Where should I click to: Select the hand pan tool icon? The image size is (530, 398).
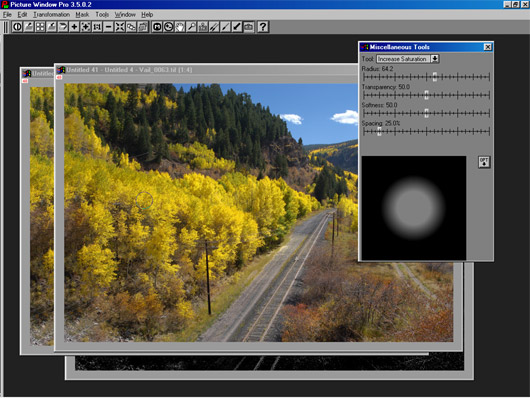click(180, 27)
